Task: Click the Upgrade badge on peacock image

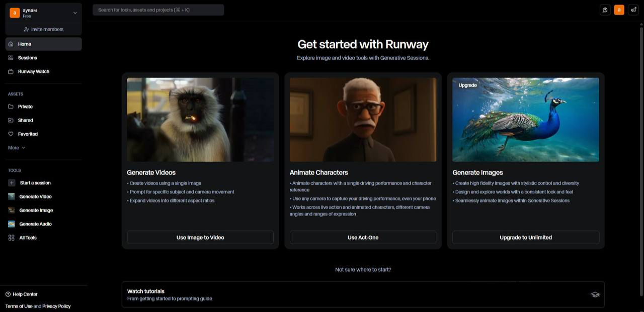Action: tap(467, 85)
